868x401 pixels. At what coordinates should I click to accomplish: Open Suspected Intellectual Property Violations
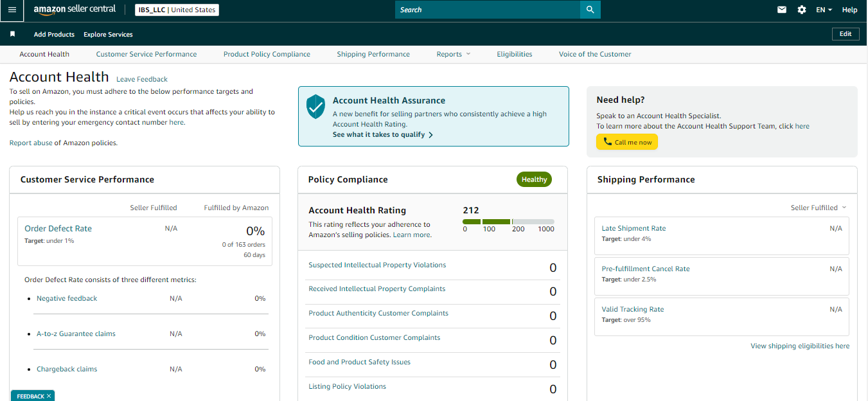377,265
